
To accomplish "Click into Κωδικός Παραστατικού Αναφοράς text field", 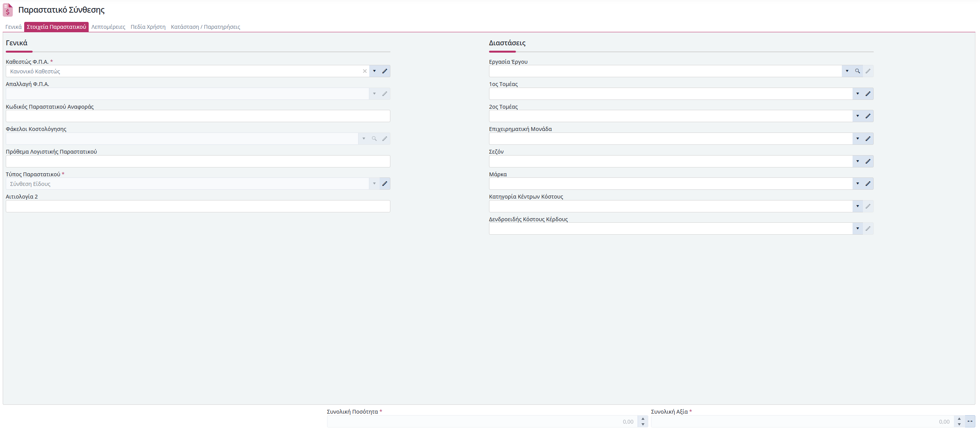I will tap(198, 116).
